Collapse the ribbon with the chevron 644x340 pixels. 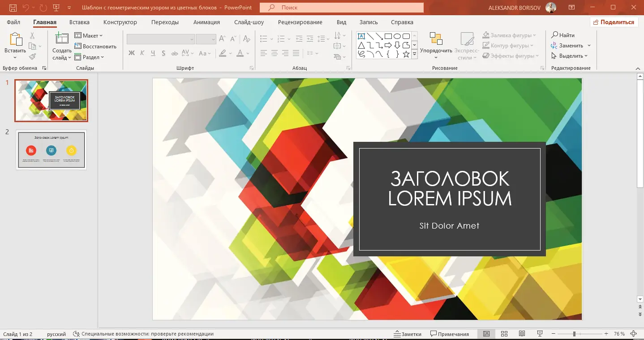click(638, 68)
